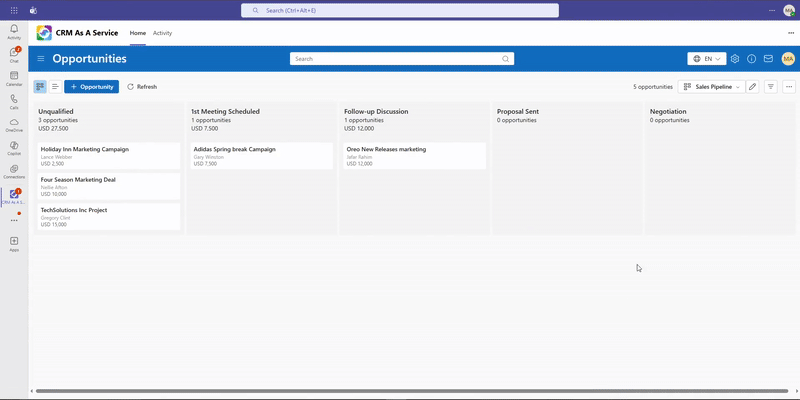This screenshot has width=800, height=400.
Task: Open Calls in the Teams sidebar
Action: 14,102
